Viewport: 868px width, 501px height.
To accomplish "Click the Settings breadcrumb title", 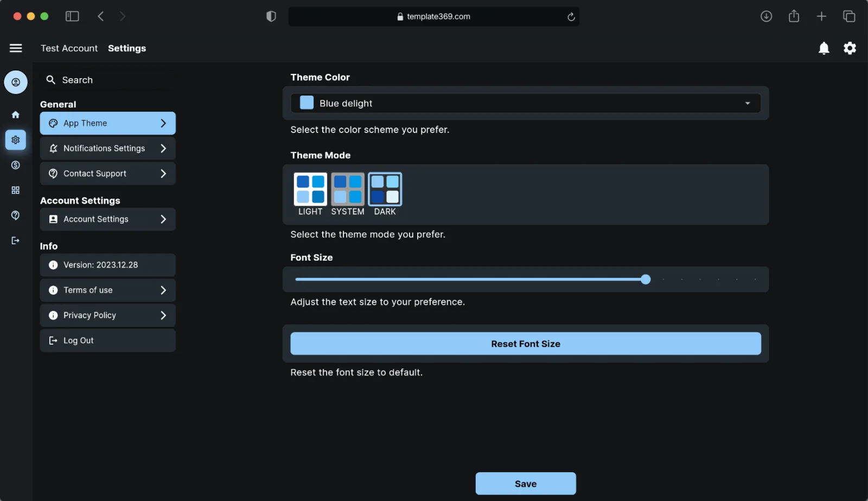I will pos(127,48).
